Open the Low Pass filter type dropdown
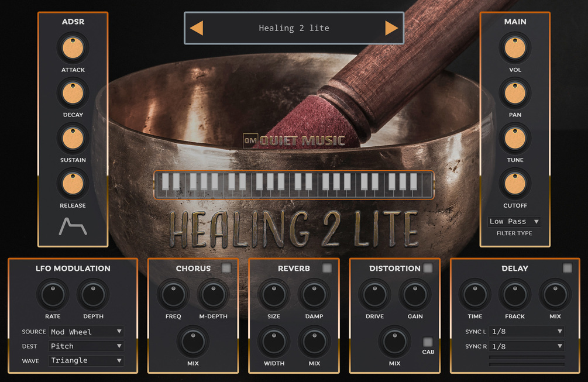588x382 pixels. pos(514,222)
